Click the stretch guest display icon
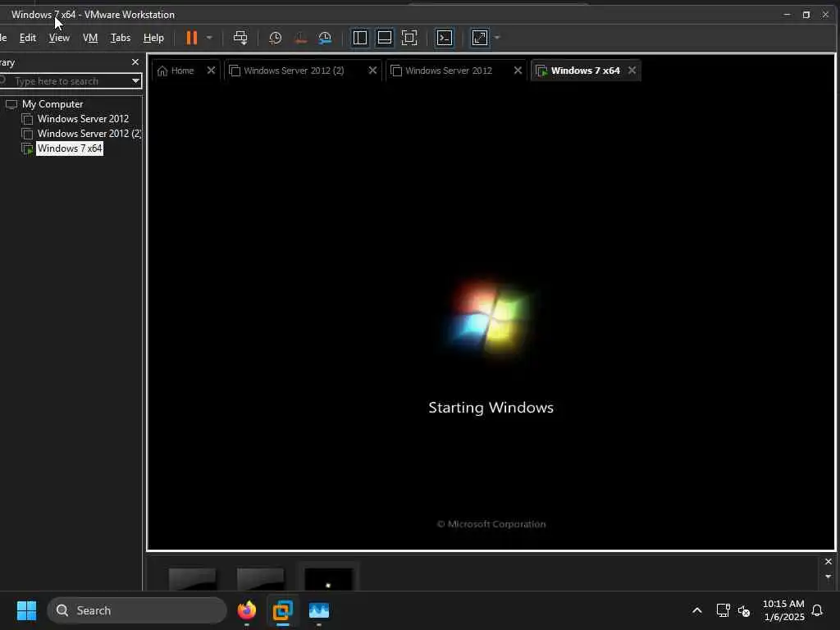Image resolution: width=840 pixels, height=630 pixels. click(480, 38)
